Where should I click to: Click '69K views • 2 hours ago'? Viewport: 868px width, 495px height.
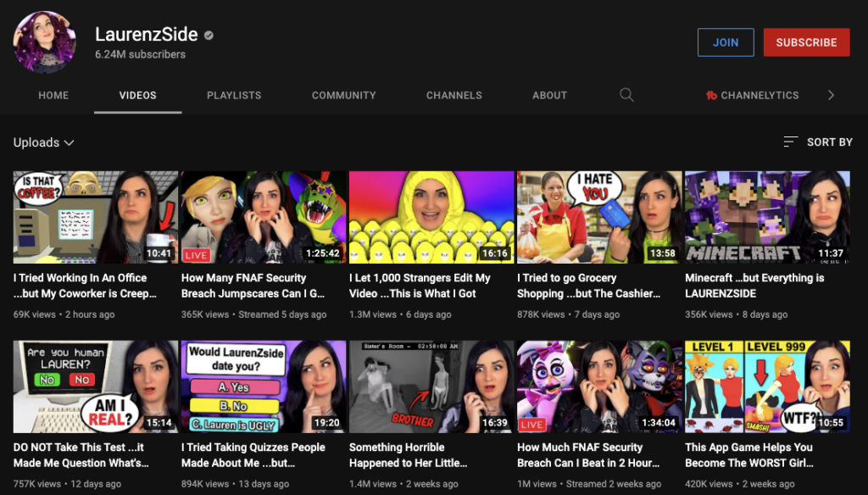pos(64,314)
